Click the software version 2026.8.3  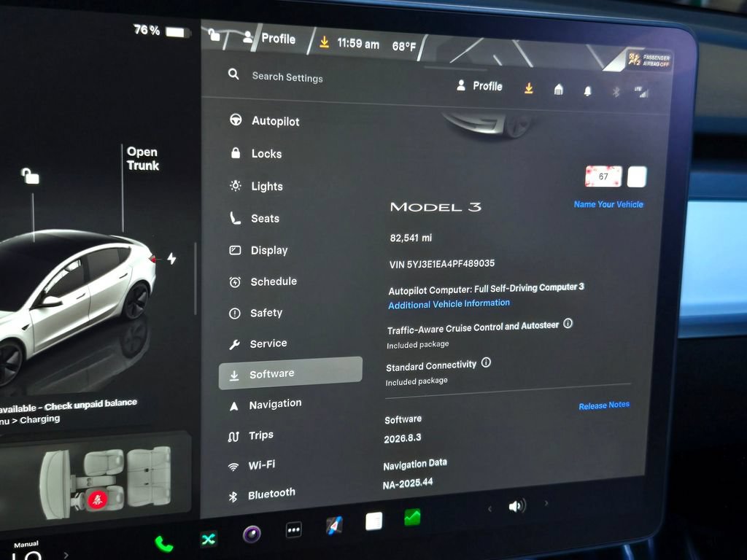coord(403,438)
